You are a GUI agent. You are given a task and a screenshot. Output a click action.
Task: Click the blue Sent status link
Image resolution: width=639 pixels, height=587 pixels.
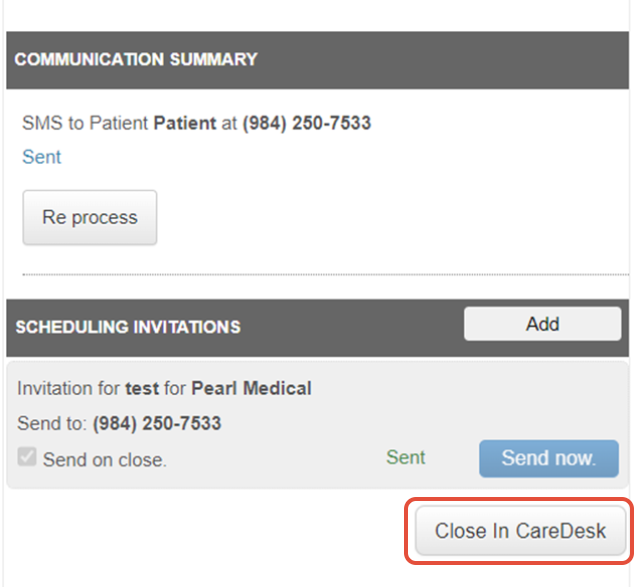pos(41,157)
